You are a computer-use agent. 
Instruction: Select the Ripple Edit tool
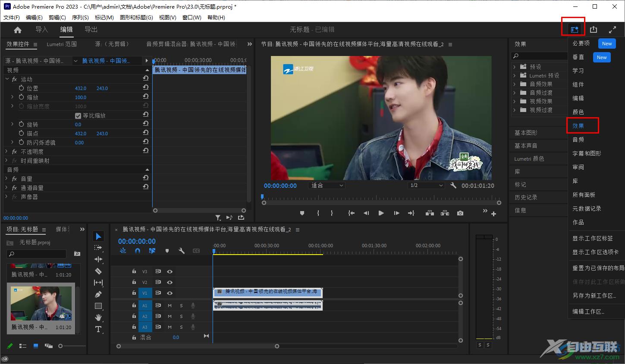[98, 259]
